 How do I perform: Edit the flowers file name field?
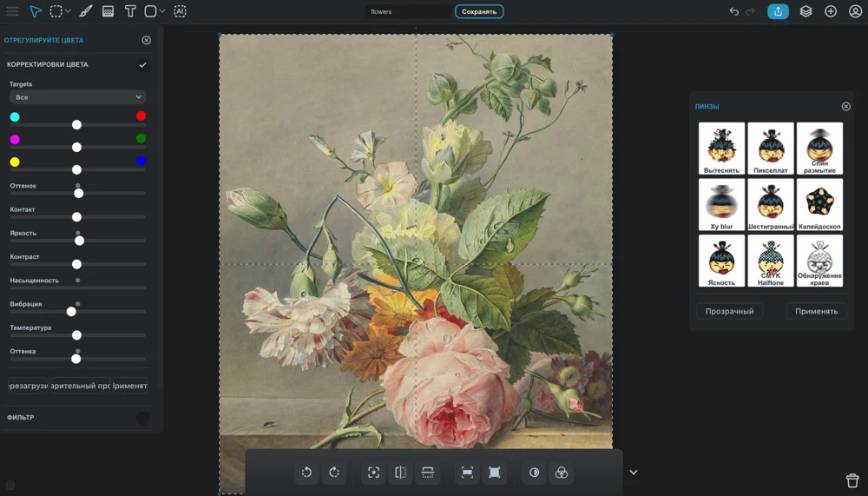point(408,11)
